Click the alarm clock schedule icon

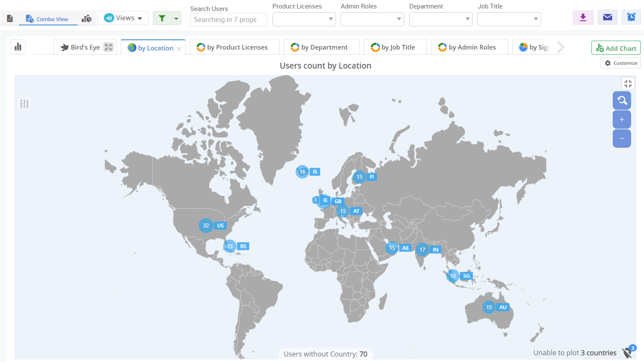pos(631,17)
